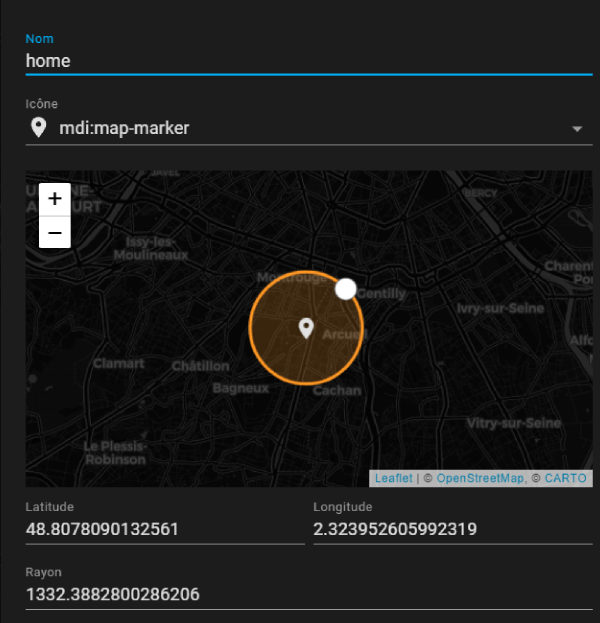
Task: Zoom in on the map
Action: point(55,199)
